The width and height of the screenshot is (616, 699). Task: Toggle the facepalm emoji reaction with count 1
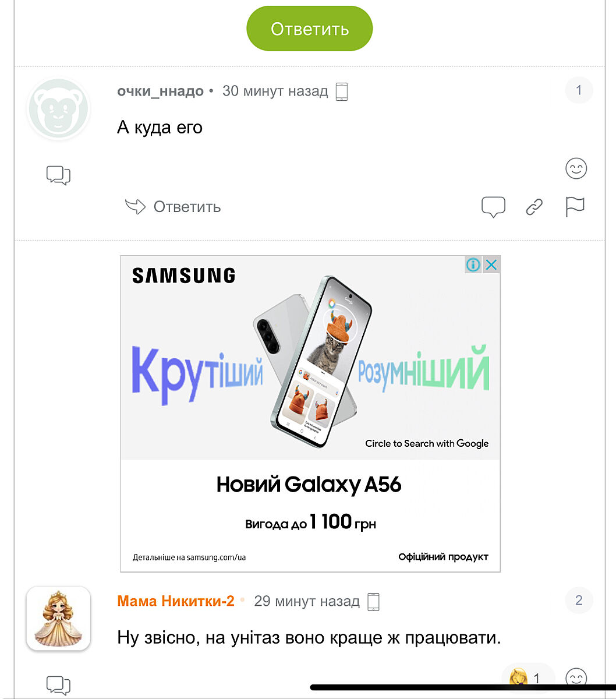[x=528, y=679]
